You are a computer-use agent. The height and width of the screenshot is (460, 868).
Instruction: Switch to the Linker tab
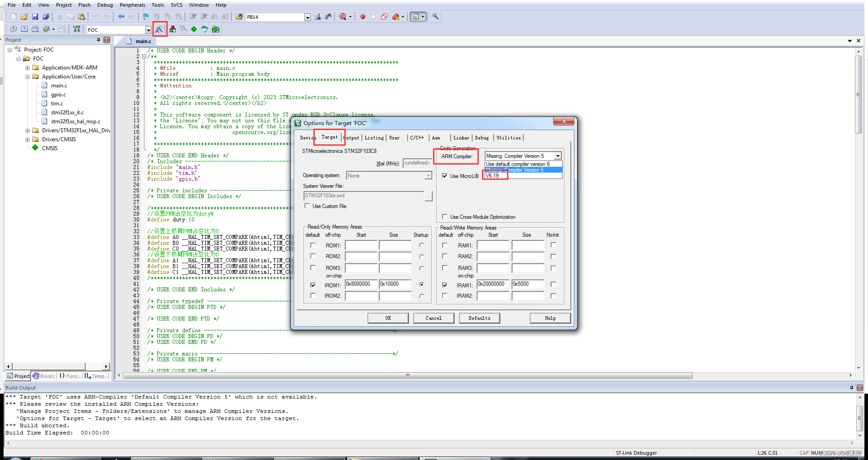click(461, 138)
